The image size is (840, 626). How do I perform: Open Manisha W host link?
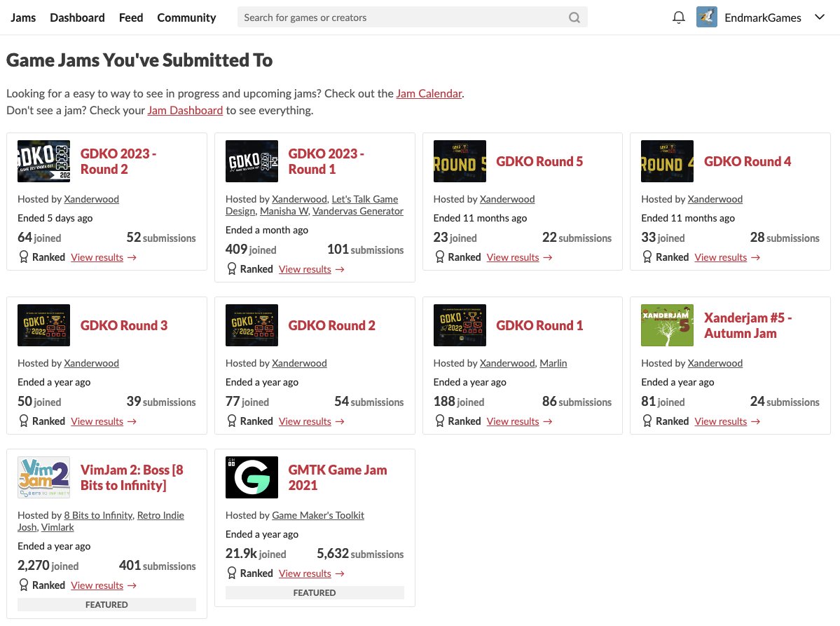(284, 211)
